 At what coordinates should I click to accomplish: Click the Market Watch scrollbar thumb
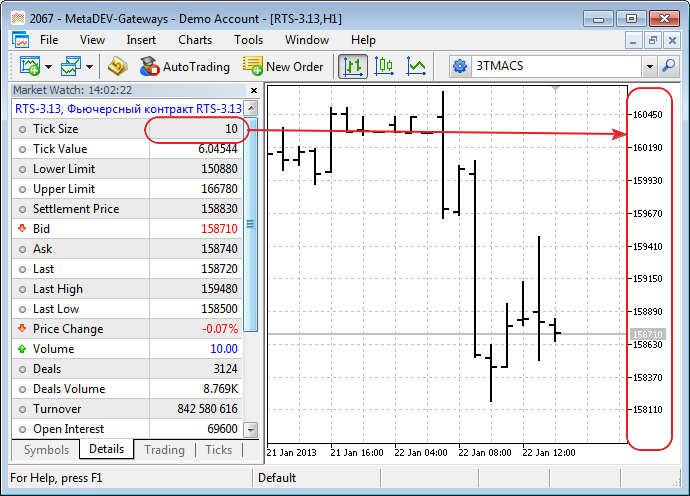pyautogui.click(x=251, y=224)
